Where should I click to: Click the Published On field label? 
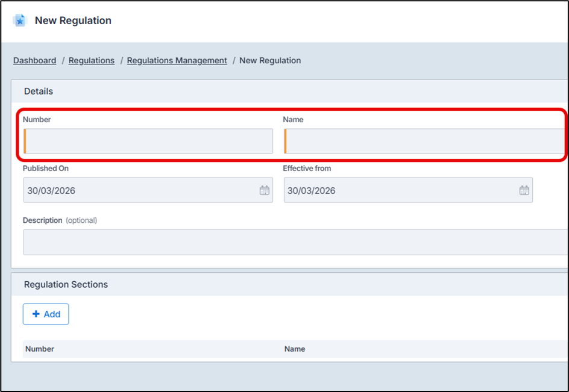(46, 168)
